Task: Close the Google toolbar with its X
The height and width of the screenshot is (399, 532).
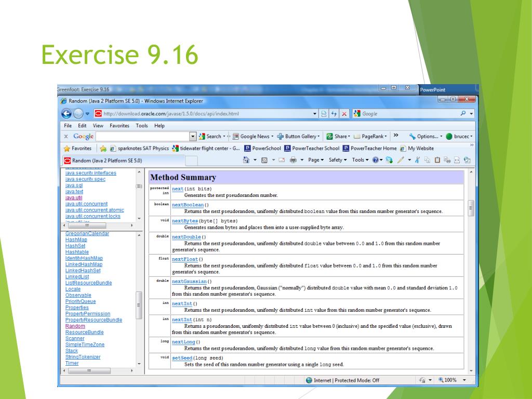Action: [x=66, y=137]
